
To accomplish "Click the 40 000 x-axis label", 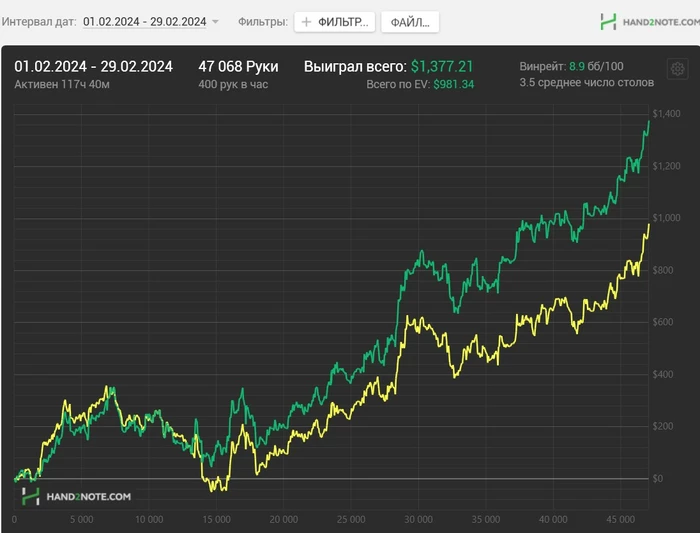I will 553,520.
